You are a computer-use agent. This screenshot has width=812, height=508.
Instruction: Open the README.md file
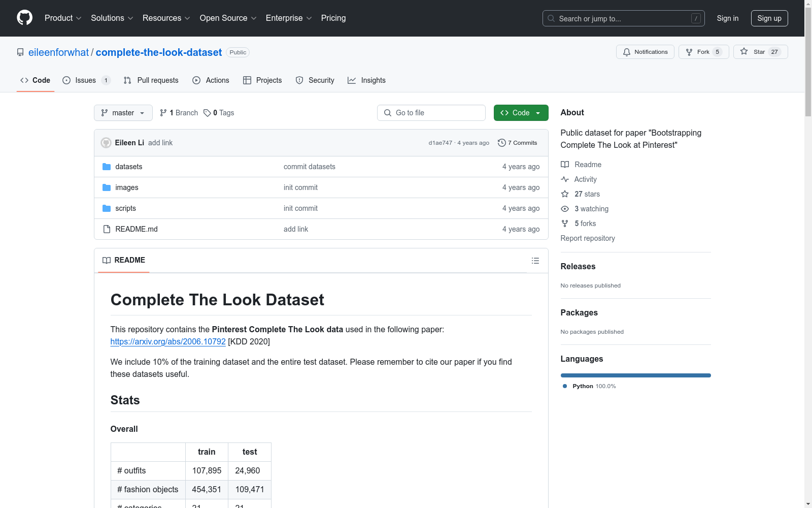[x=137, y=229]
